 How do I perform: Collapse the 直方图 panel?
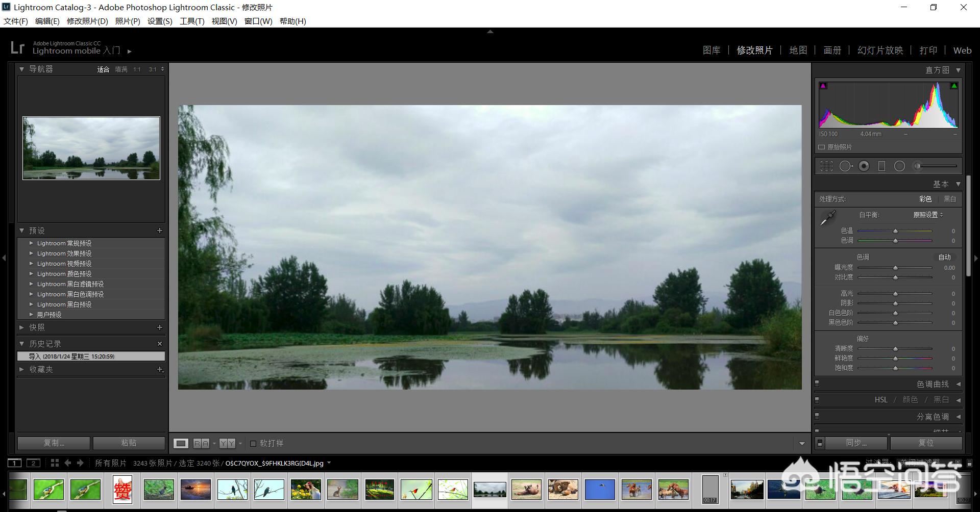pos(958,70)
